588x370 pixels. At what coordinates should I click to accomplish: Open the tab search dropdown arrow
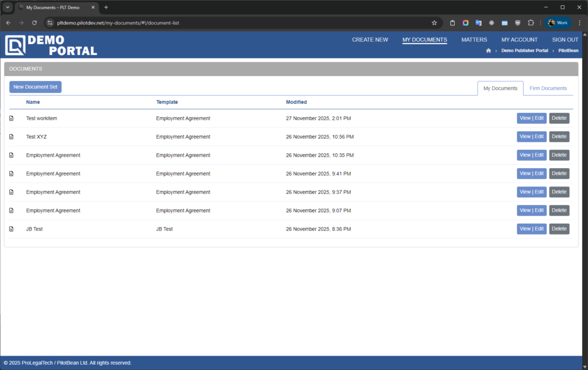coord(8,7)
